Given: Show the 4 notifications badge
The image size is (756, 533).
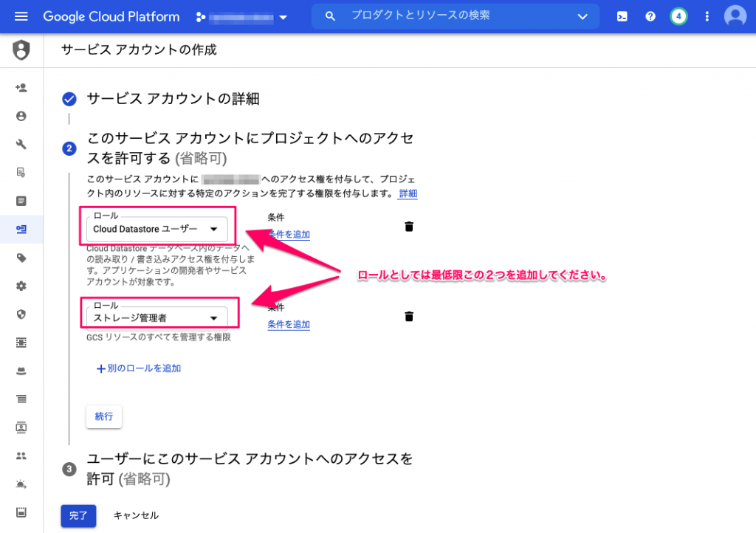Looking at the screenshot, I should point(678,16).
